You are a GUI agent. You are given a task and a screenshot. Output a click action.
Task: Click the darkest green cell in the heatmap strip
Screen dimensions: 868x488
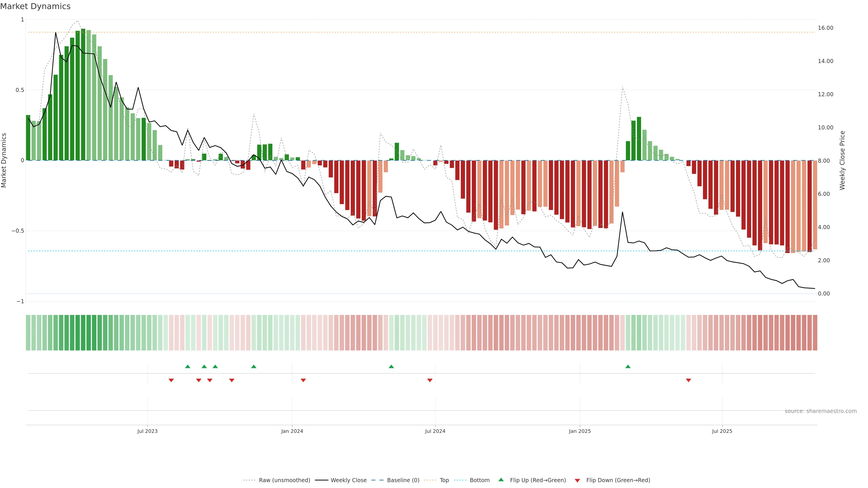(x=83, y=333)
